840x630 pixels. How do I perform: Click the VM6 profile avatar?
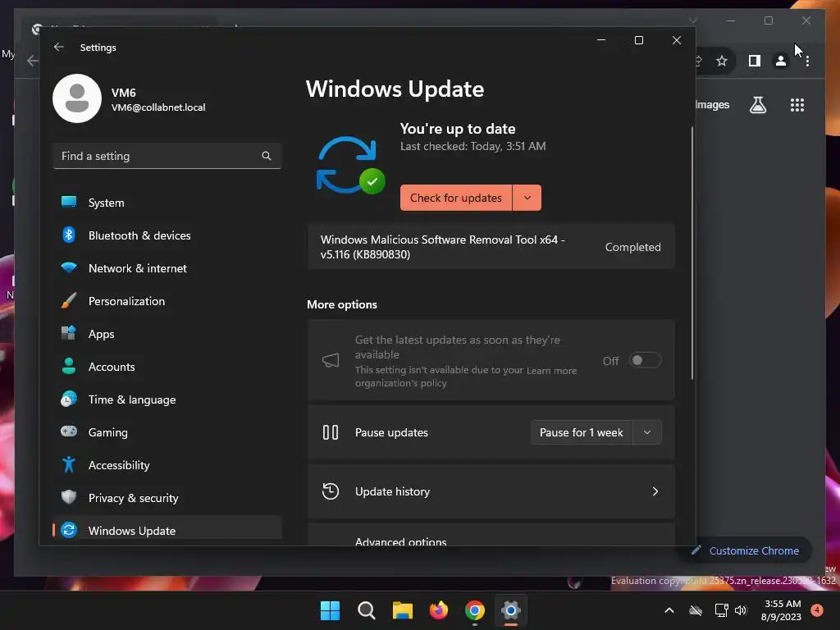(x=77, y=98)
